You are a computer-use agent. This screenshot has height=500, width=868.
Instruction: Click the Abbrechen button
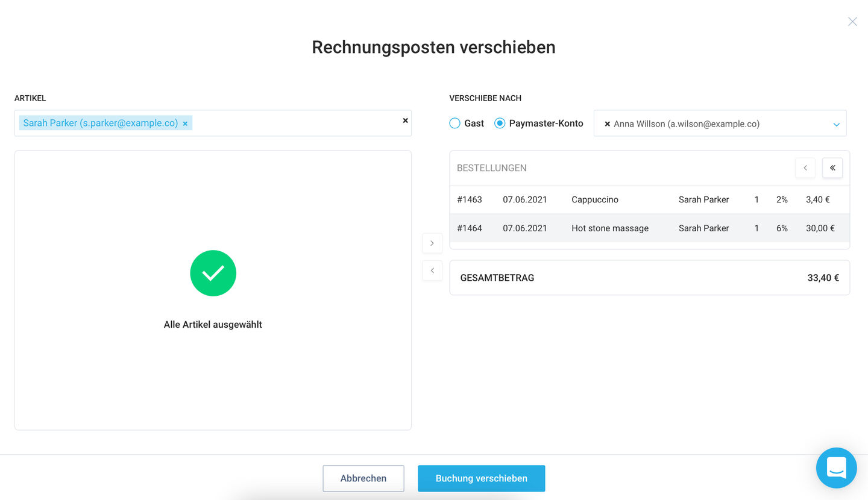(x=363, y=478)
